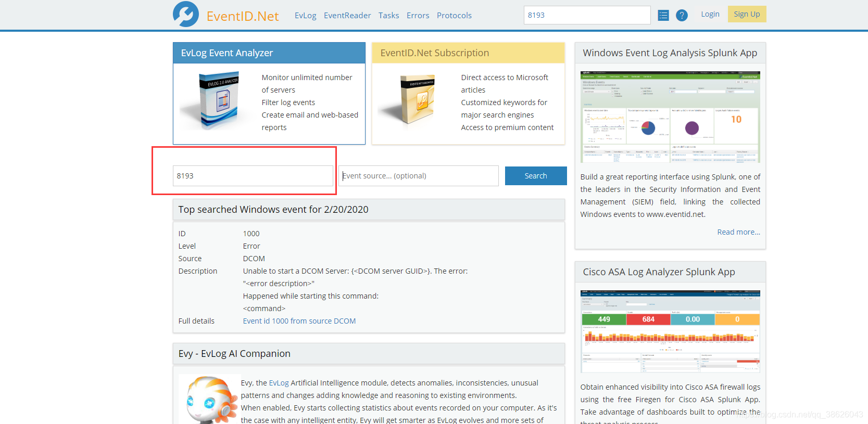Open Event id 1000 from source DCOM link
The image size is (868, 424).
click(299, 321)
